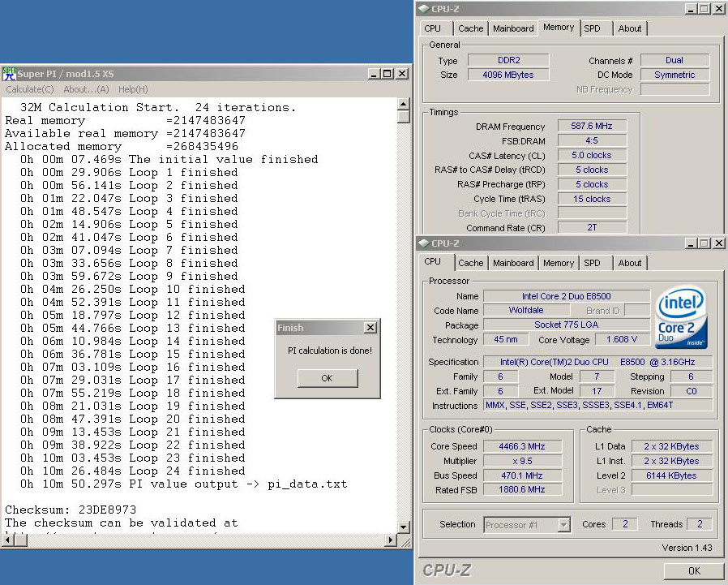The image size is (728, 585).
Task: Click the Rated FSB value 1880.6 MHz
Action: (522, 490)
